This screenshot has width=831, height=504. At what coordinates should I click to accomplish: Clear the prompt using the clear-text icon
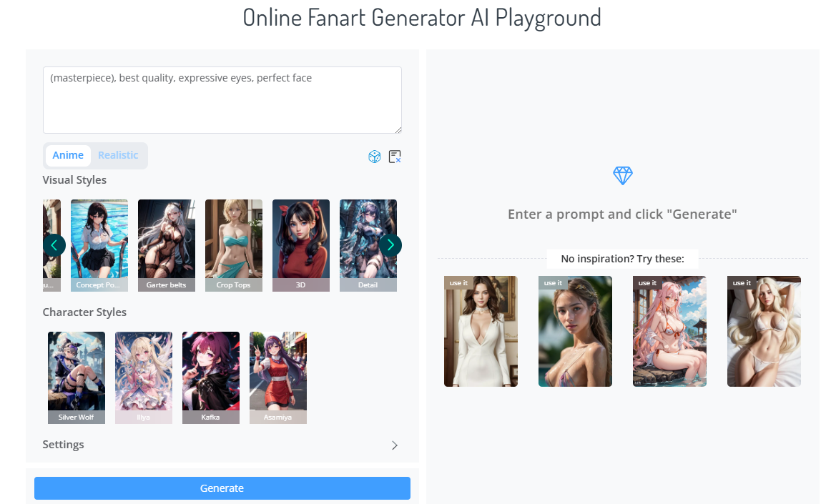[394, 156]
